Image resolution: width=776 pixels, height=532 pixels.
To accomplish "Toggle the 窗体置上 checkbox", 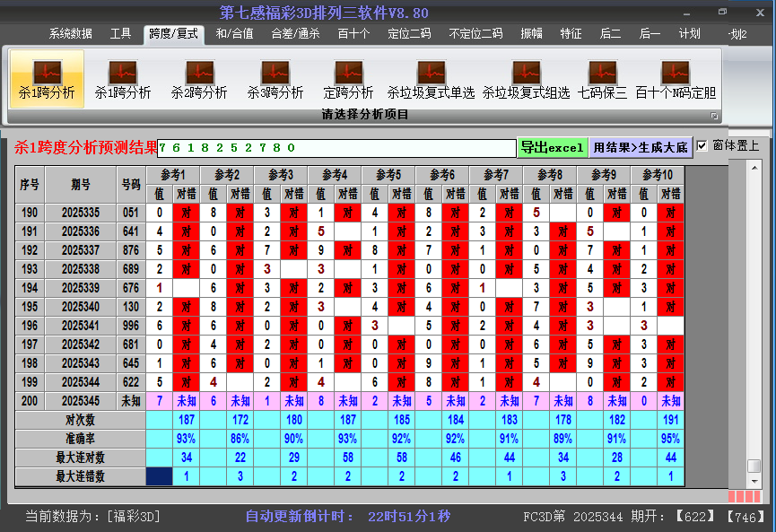I will click(702, 145).
